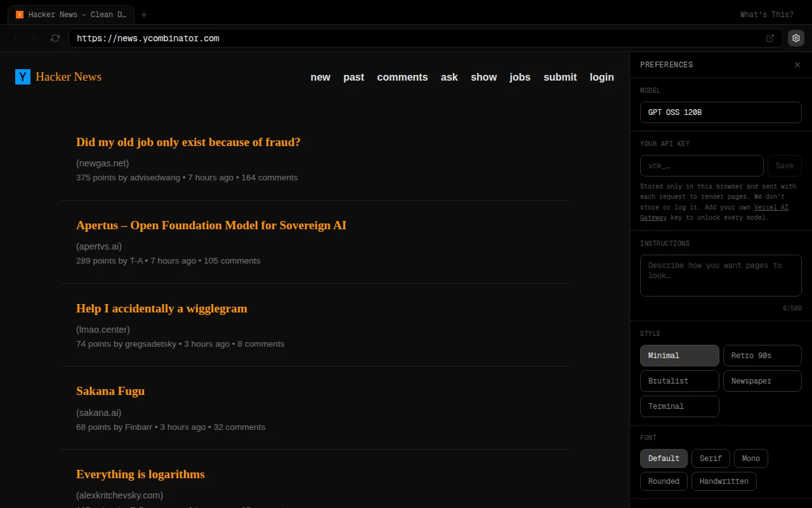Select the Terminal style option
The width and height of the screenshot is (812, 508).
(679, 406)
